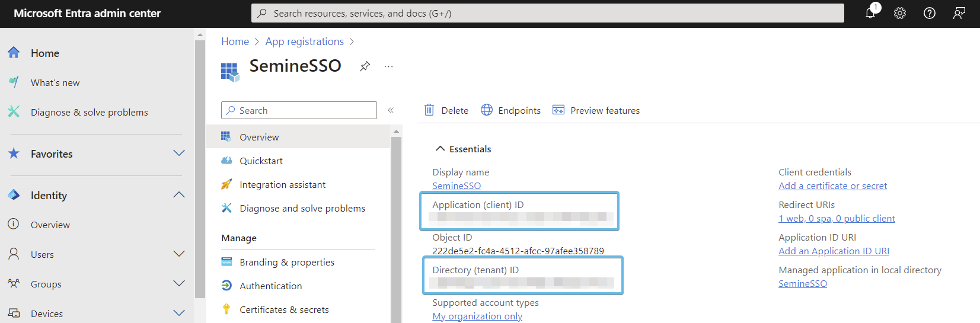
Task: Collapse the resource menu with double chevron
Action: point(391,110)
